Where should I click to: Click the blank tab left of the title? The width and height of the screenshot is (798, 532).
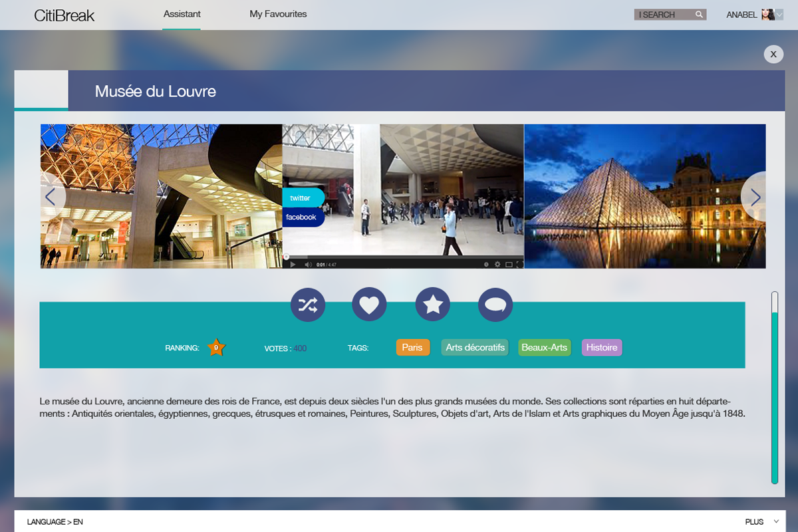41,90
